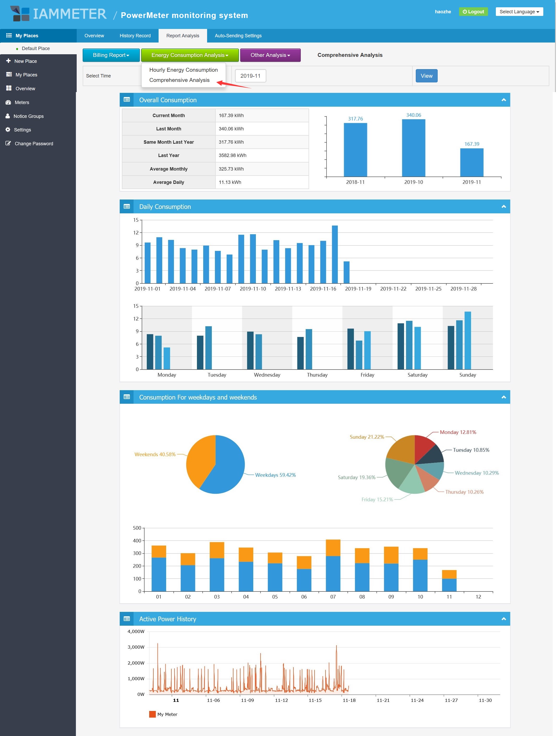Image resolution: width=560 pixels, height=736 pixels.
Task: Click the IAMMETER logo icon
Action: click(19, 14)
